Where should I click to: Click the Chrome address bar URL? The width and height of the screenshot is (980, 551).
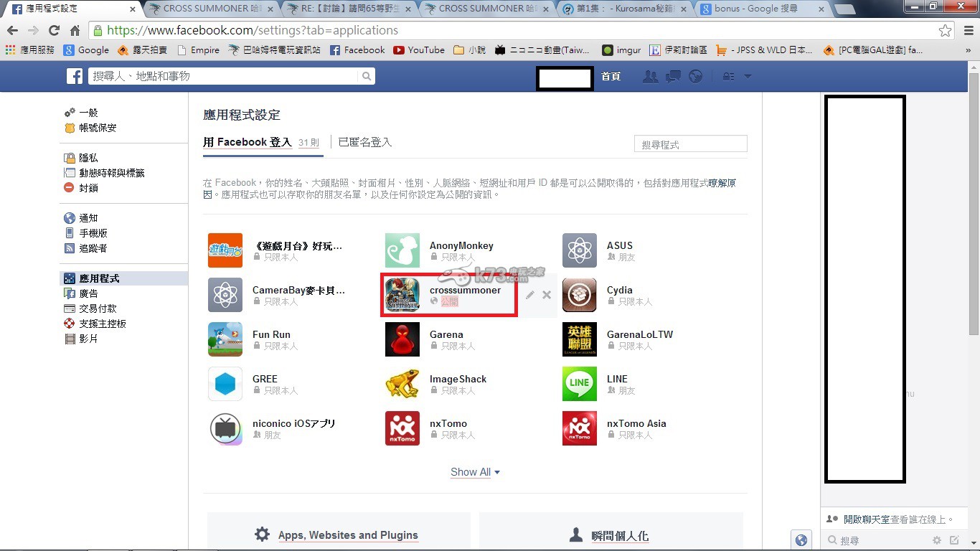click(x=253, y=31)
